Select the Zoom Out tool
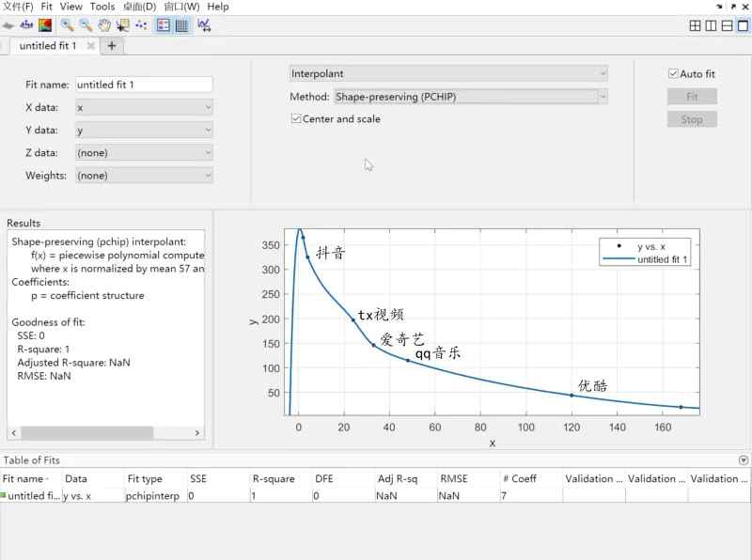Image resolution: width=752 pixels, height=560 pixels. (x=86, y=25)
